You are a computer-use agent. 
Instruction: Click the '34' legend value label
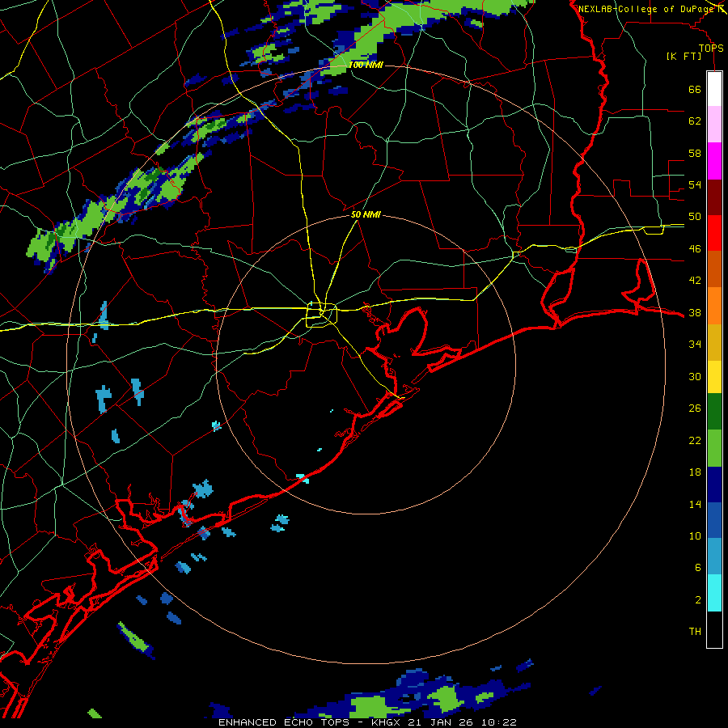(x=695, y=345)
